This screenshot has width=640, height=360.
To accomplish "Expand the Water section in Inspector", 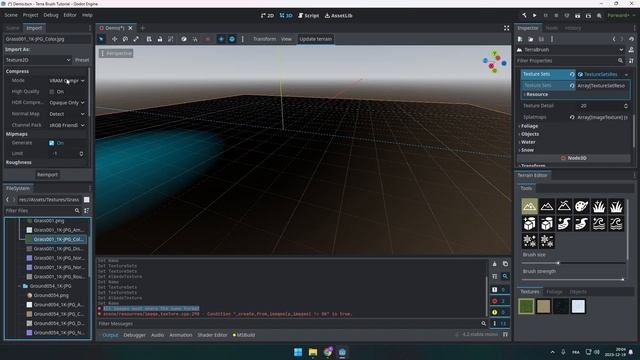I will coord(527,142).
